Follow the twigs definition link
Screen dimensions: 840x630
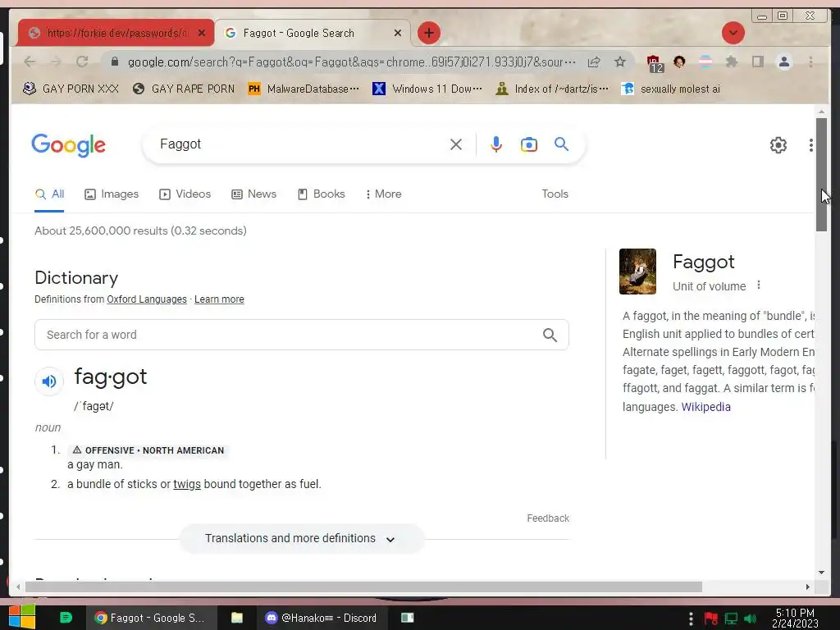[x=187, y=484]
